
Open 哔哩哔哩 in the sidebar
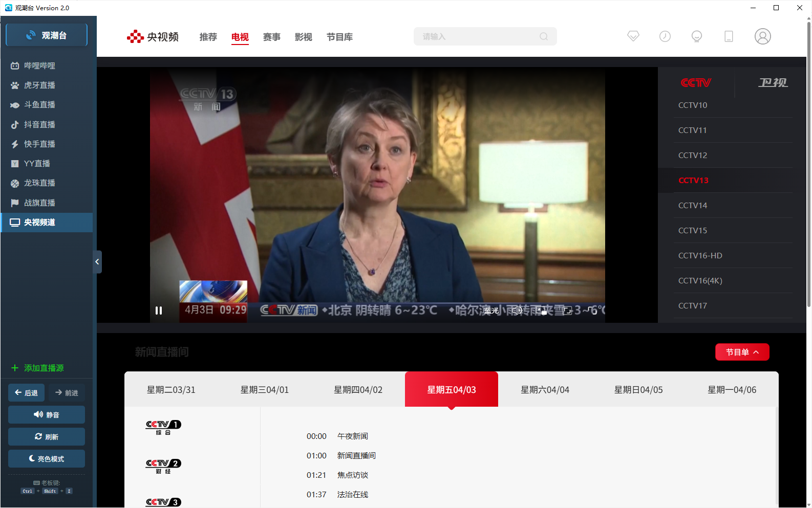39,65
